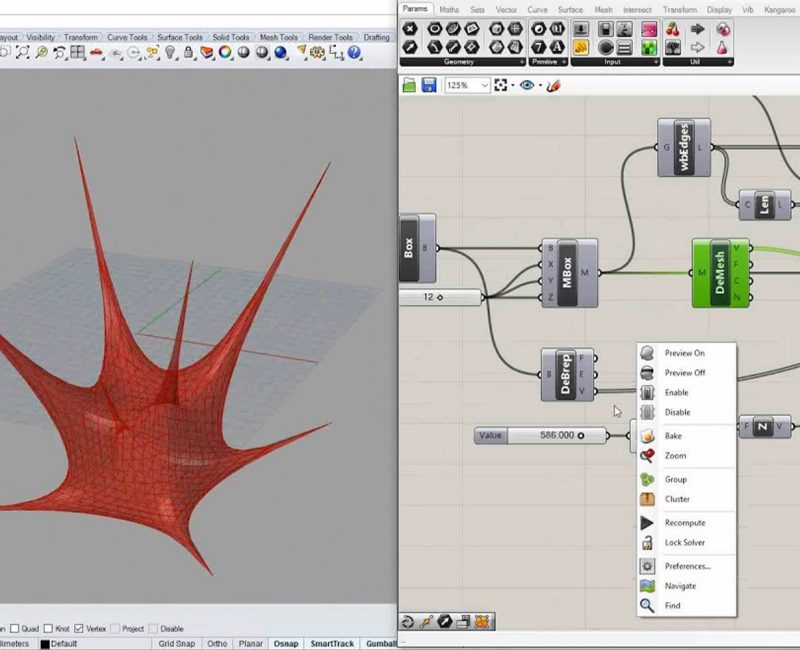Toggle the Knot osnap checkbox
The height and width of the screenshot is (650, 800).
coord(48,629)
